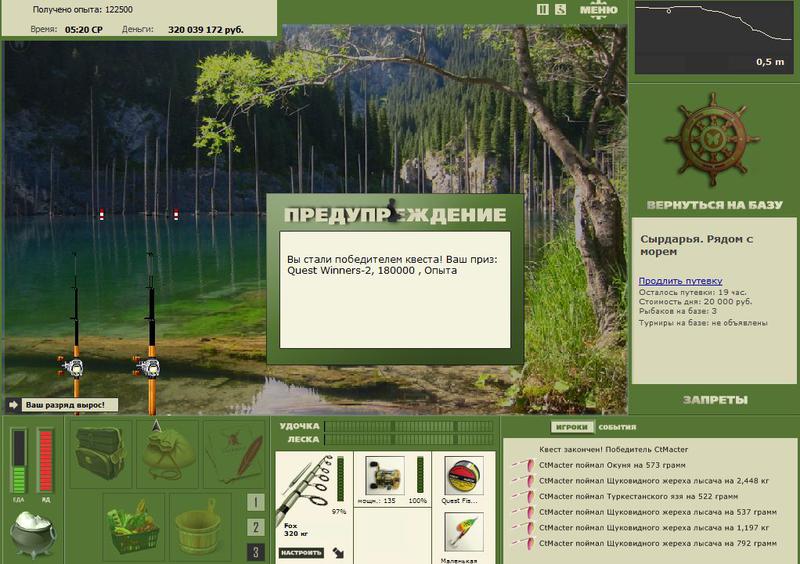Open the notebook with feather quill
The image size is (800, 564).
(234, 454)
